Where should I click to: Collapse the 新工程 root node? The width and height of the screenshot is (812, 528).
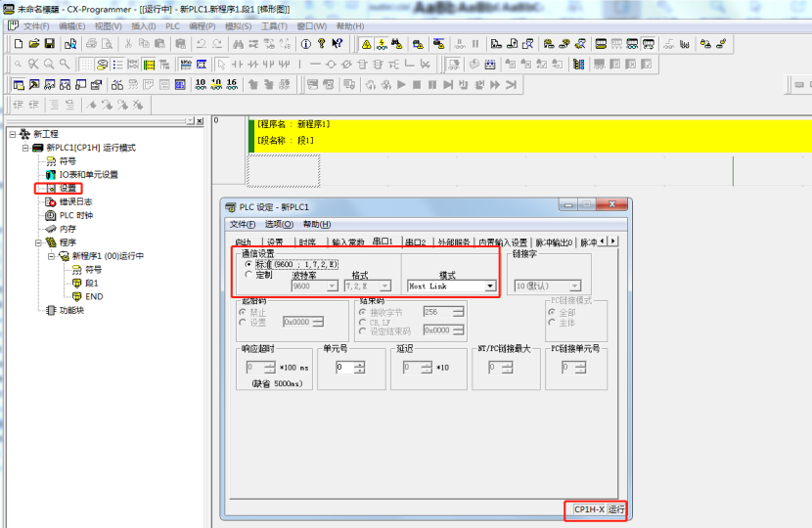[12, 134]
